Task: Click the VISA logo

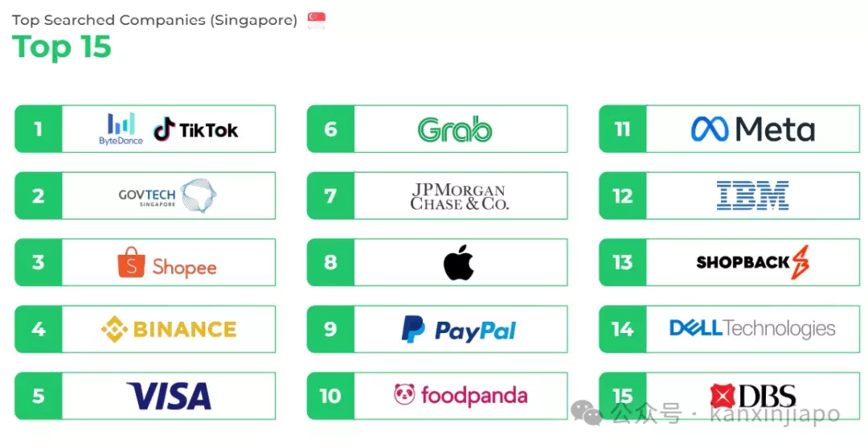Action: click(x=169, y=396)
